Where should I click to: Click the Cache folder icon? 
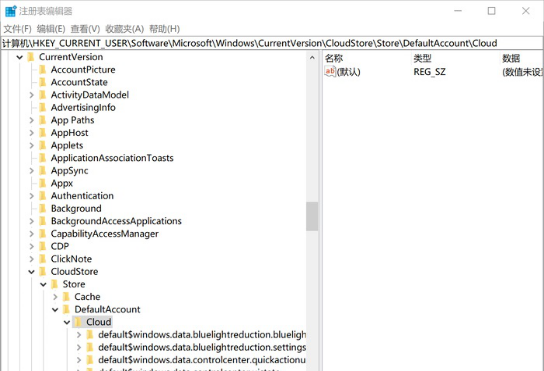(66, 297)
